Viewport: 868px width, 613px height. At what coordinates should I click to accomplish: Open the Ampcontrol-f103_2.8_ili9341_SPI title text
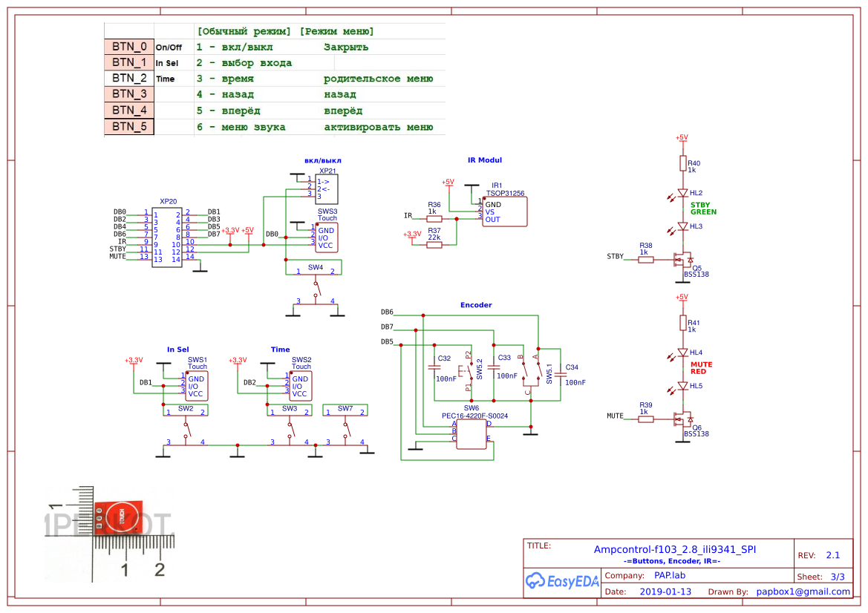pos(676,549)
